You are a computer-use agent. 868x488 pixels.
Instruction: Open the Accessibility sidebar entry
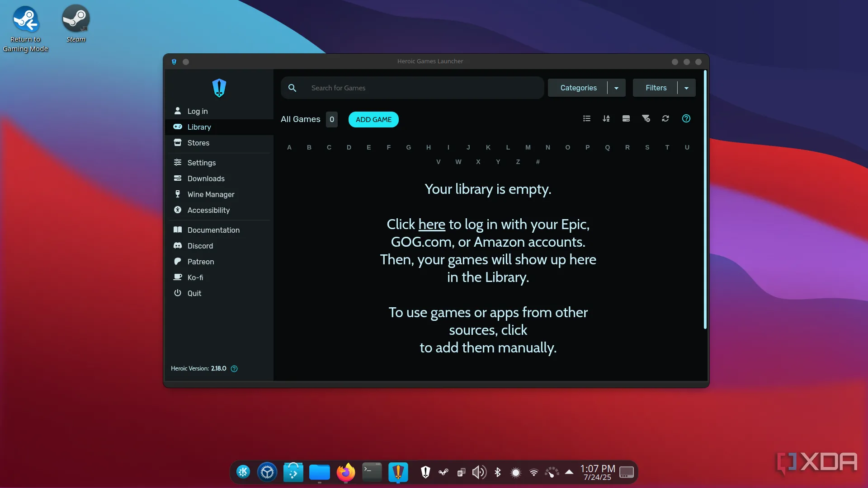pyautogui.click(x=219, y=210)
